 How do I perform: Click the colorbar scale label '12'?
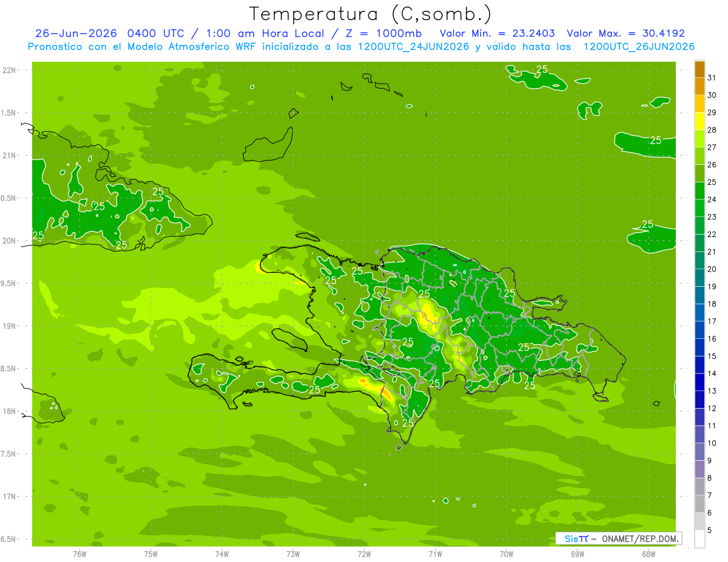click(x=712, y=409)
